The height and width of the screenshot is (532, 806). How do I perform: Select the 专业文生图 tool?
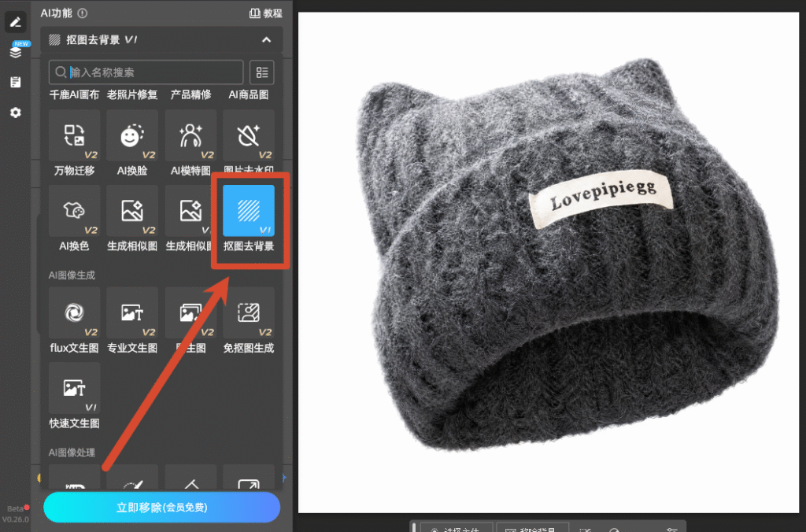(x=132, y=312)
